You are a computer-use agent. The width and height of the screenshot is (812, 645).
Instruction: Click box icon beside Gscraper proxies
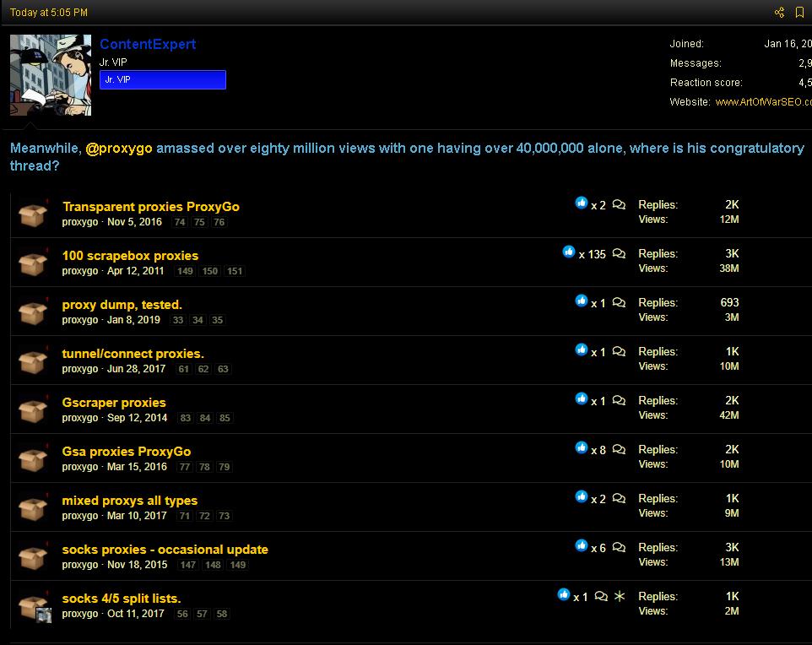pyautogui.click(x=33, y=410)
